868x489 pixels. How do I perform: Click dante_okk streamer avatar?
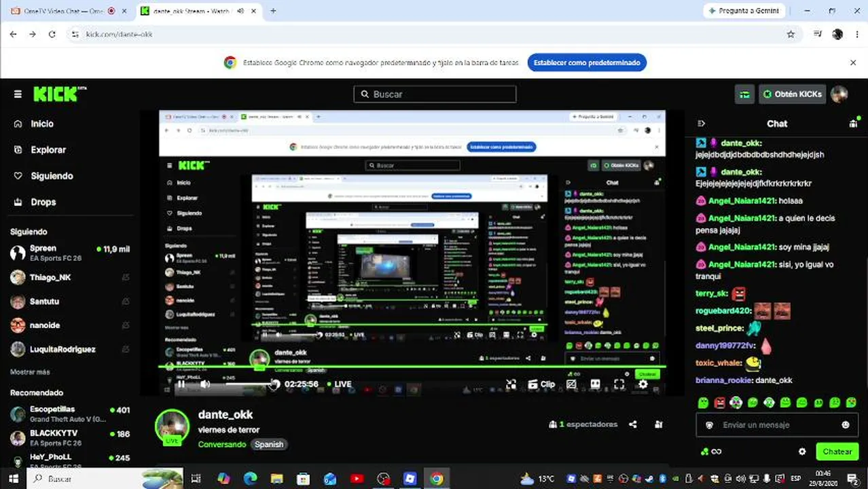coord(172,427)
